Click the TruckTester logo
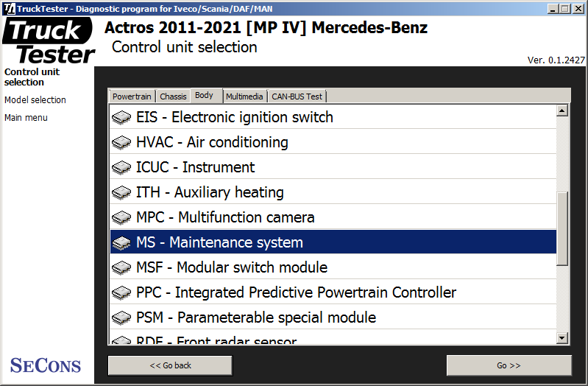The image size is (588, 386). tap(49, 41)
